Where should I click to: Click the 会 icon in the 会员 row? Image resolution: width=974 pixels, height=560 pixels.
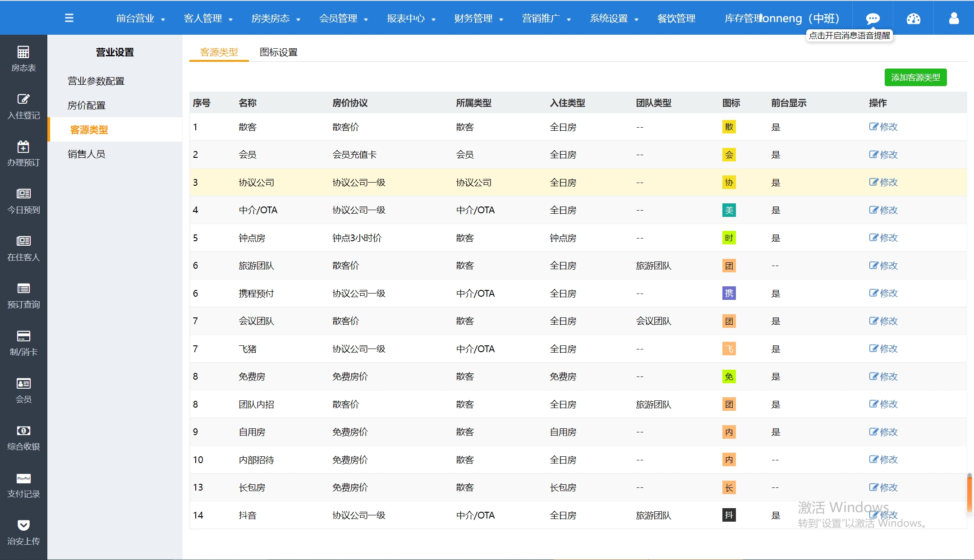[x=729, y=155]
